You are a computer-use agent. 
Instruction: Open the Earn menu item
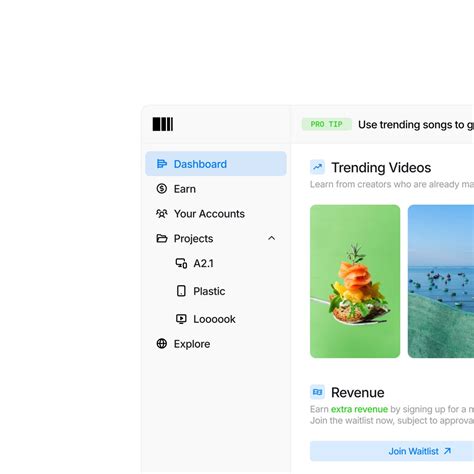[x=216, y=189]
